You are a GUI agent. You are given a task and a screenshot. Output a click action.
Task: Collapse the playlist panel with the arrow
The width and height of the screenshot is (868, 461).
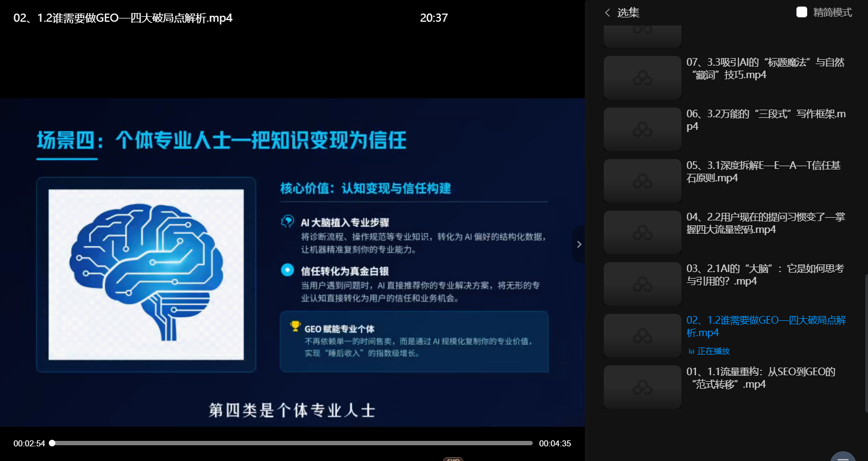pyautogui.click(x=579, y=244)
